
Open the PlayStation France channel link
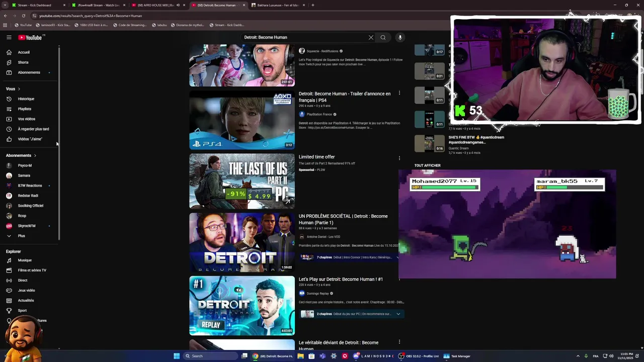318,114
